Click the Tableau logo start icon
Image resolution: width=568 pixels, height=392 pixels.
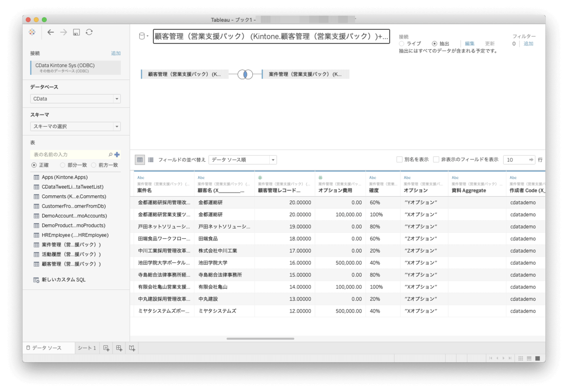pos(32,32)
